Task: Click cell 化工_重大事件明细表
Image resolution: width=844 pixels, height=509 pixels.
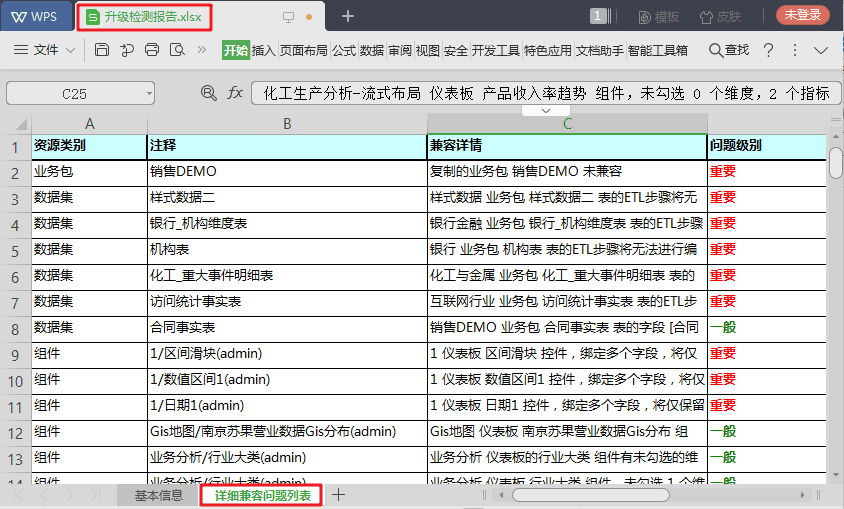Action: [x=287, y=277]
